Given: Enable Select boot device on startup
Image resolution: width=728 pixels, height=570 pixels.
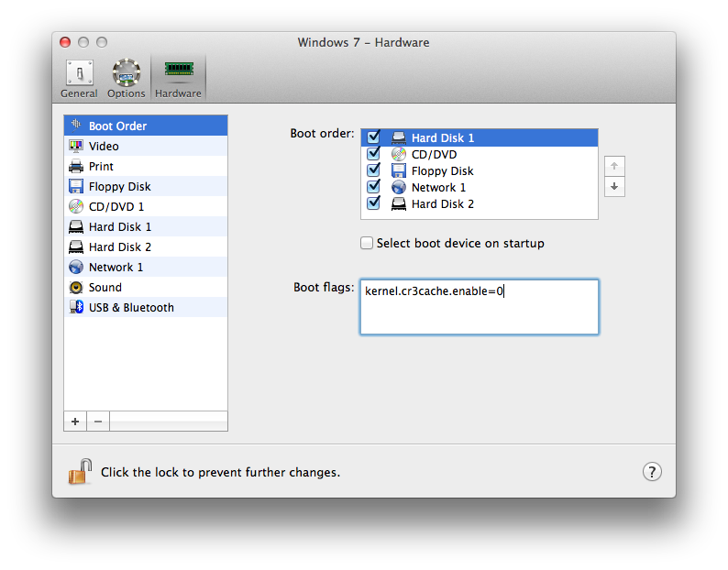Looking at the screenshot, I should (367, 243).
